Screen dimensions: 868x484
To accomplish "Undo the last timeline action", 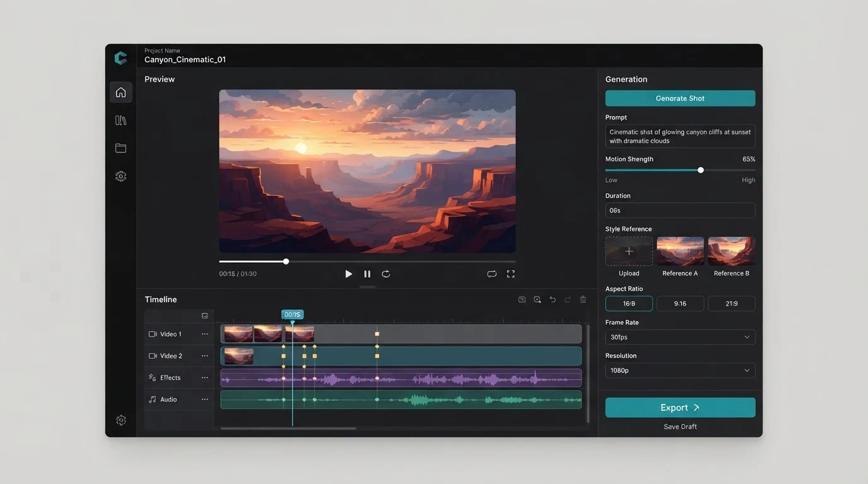I will (553, 300).
